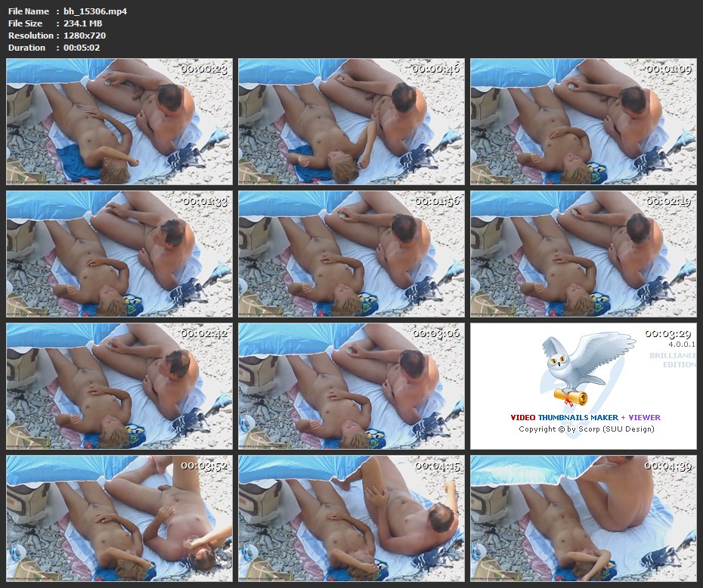Open the frame stamped 00:03:06
The height and width of the screenshot is (588, 703).
pyautogui.click(x=351, y=386)
